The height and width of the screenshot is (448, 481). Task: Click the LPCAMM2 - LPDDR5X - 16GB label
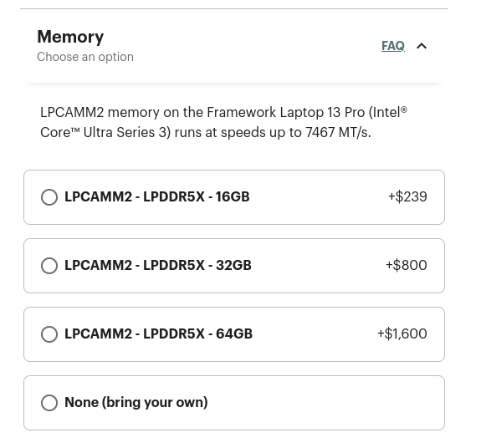(157, 196)
